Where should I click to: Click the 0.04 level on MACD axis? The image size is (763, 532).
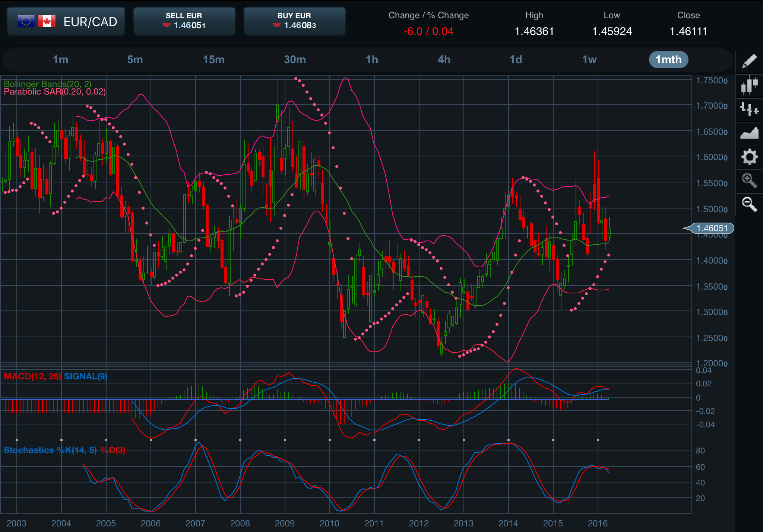(x=704, y=370)
